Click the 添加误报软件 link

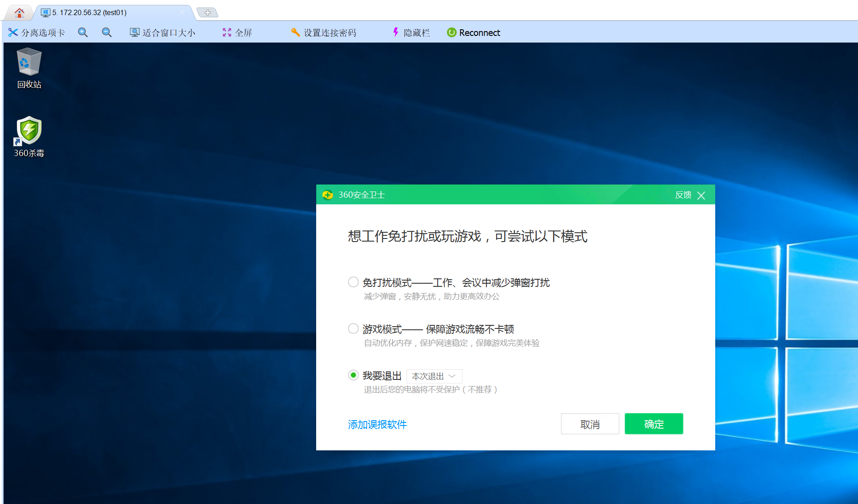tap(377, 424)
